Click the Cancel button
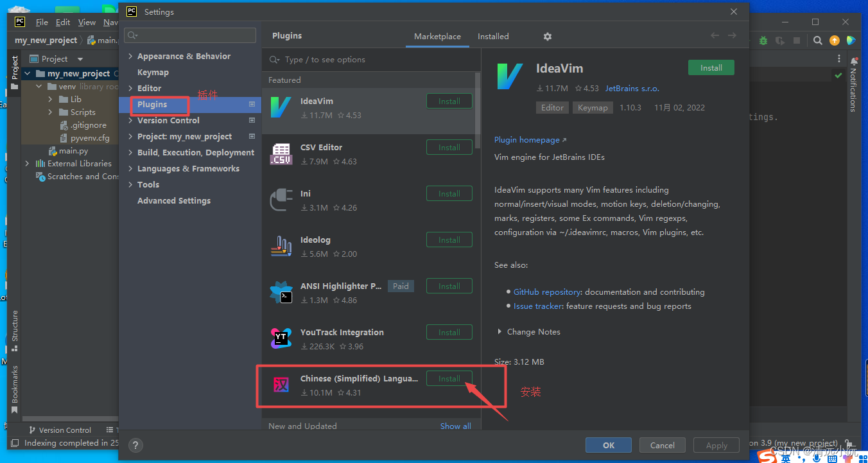 (663, 445)
